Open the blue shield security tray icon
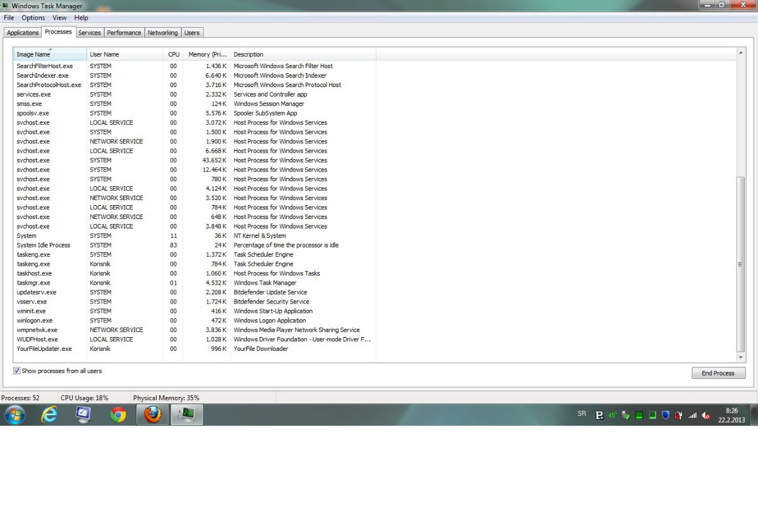The image size is (758, 532). [x=666, y=415]
